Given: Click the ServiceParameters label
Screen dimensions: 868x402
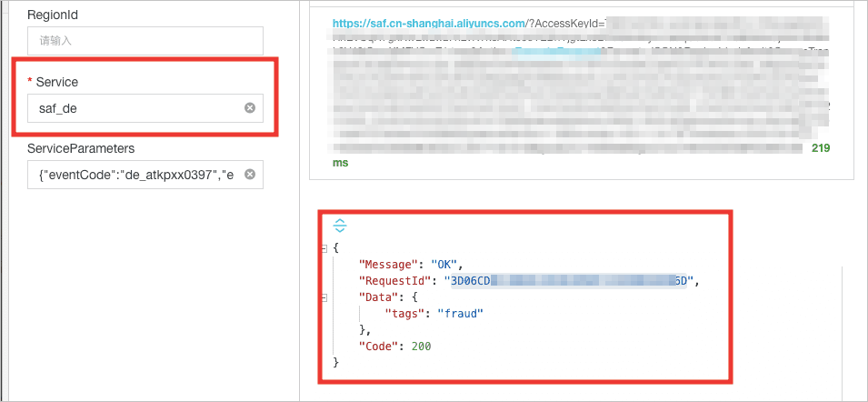Looking at the screenshot, I should click(x=81, y=148).
